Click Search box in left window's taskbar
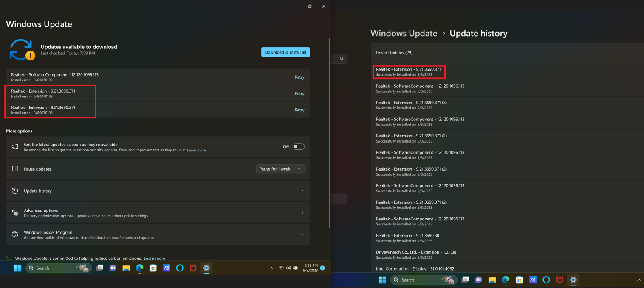This screenshot has width=644, height=288. [x=59, y=268]
